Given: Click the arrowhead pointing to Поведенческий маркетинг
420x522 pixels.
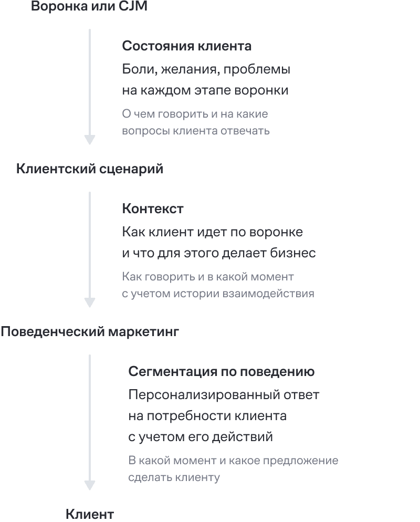Looking at the screenshot, I should [x=90, y=302].
